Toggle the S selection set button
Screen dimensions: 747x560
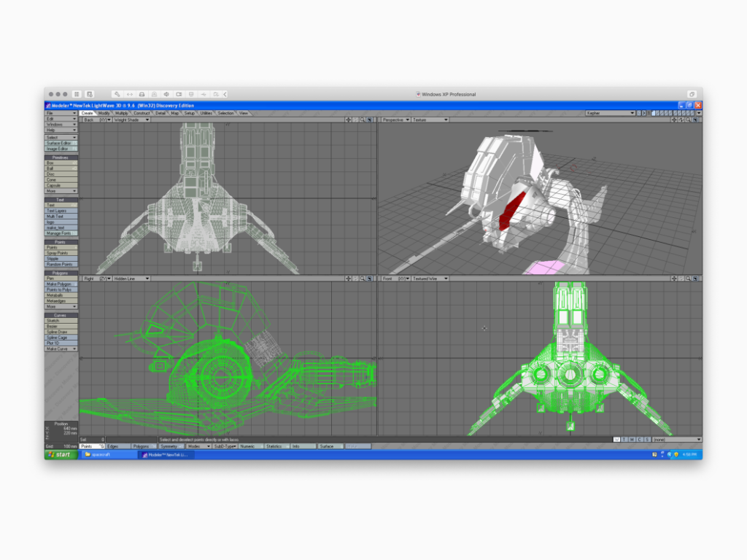coord(647,440)
